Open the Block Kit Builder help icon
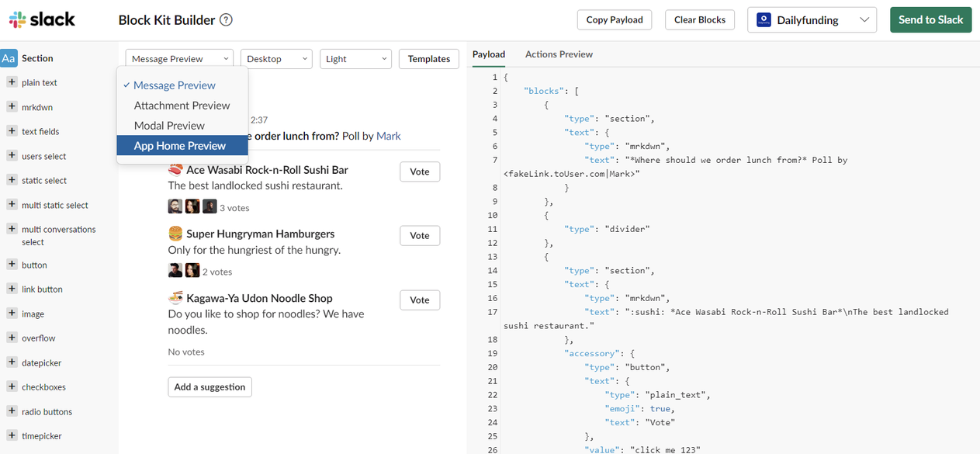The height and width of the screenshot is (454, 980). pyautogui.click(x=226, y=20)
